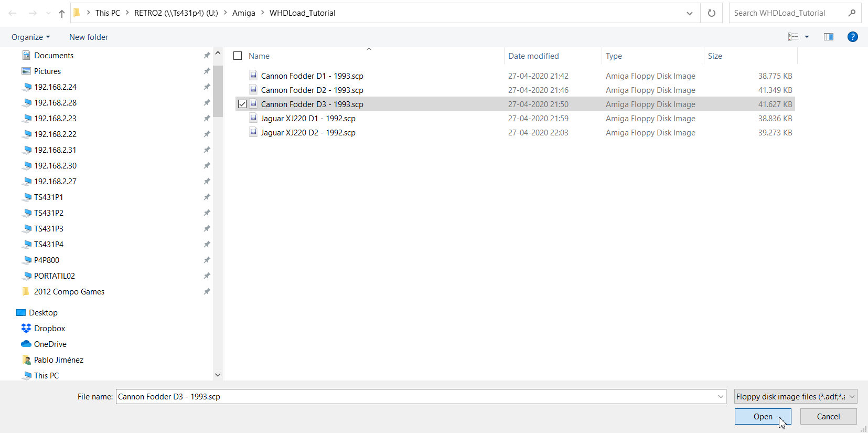This screenshot has width=868, height=433.
Task: Expand the chevron after This PC breadcrumb
Action: (x=127, y=13)
